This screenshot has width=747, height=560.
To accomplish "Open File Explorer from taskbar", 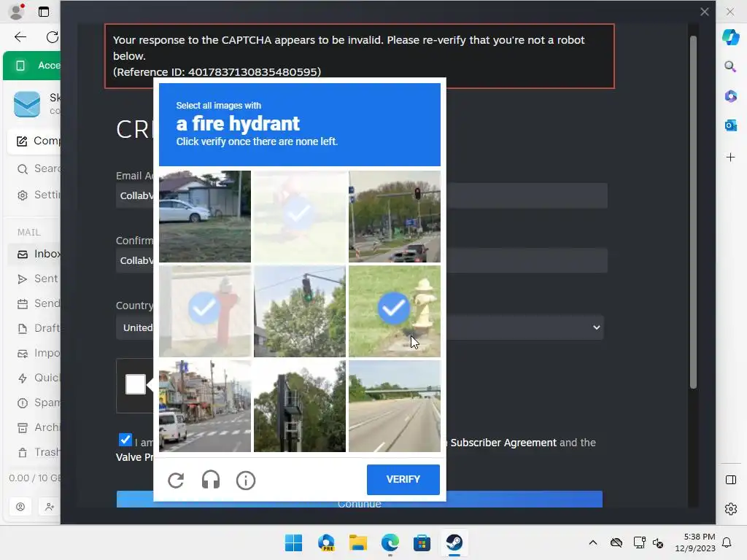I will click(x=357, y=542).
